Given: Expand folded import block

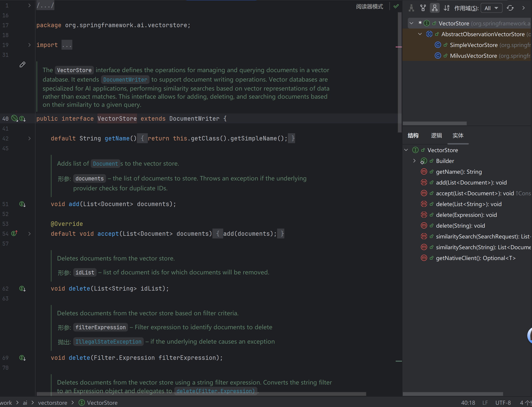Looking at the screenshot, I should (x=29, y=45).
